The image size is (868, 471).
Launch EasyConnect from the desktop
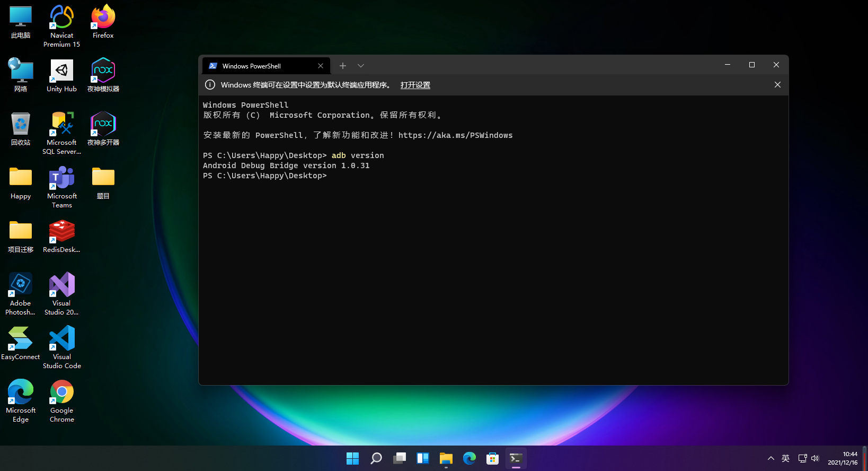[x=21, y=343]
